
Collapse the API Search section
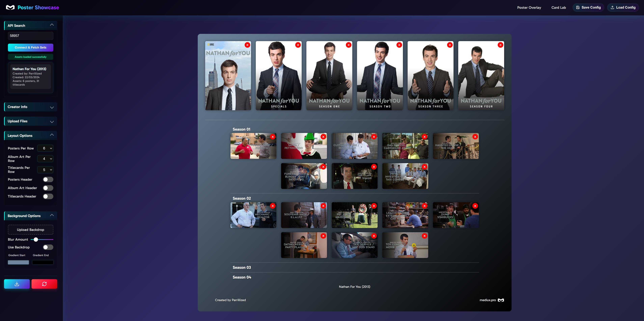click(x=31, y=25)
